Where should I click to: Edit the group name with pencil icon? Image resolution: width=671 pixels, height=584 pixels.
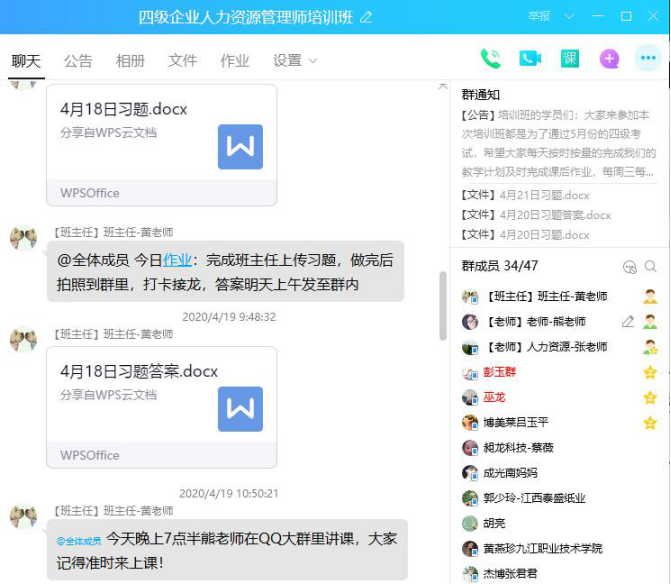tap(366, 18)
